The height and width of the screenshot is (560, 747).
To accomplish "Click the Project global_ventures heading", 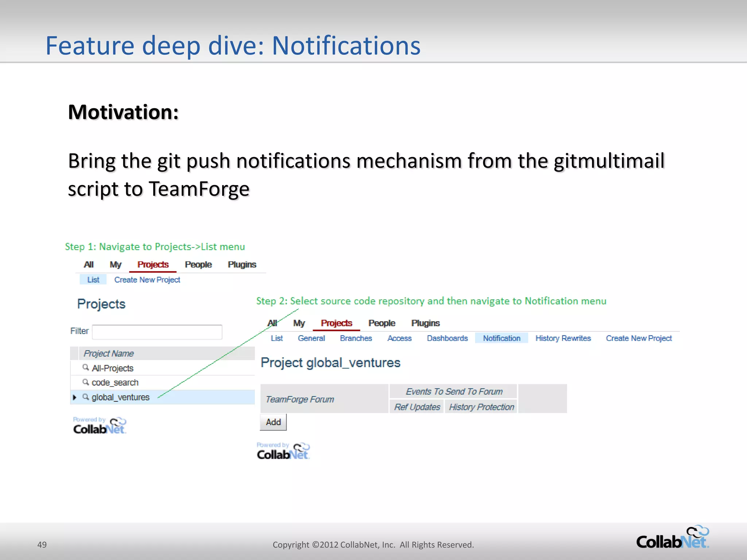I will coord(330,363).
